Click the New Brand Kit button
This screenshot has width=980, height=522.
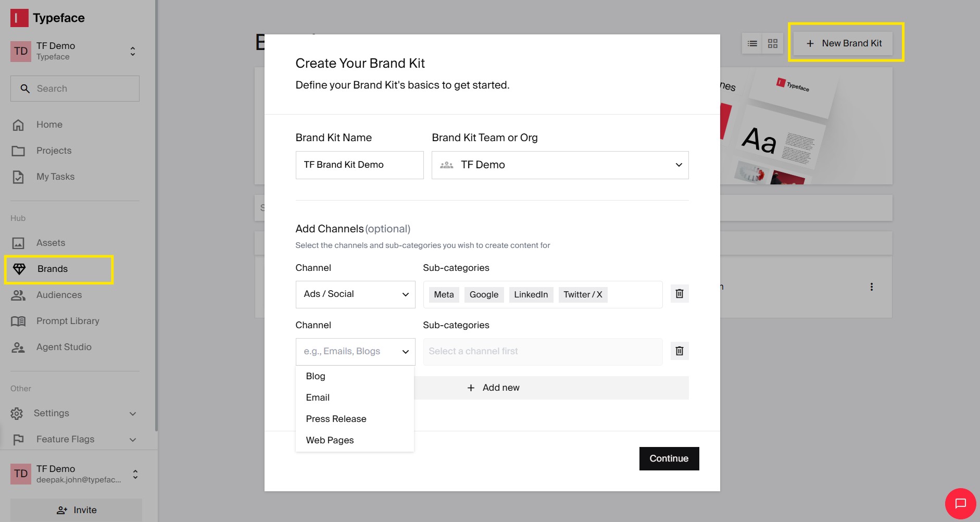(843, 43)
